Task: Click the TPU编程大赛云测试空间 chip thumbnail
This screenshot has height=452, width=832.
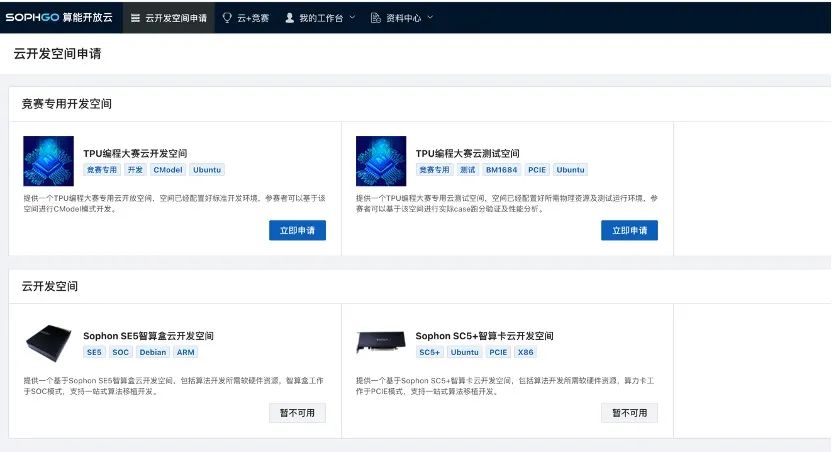Action: [381, 161]
